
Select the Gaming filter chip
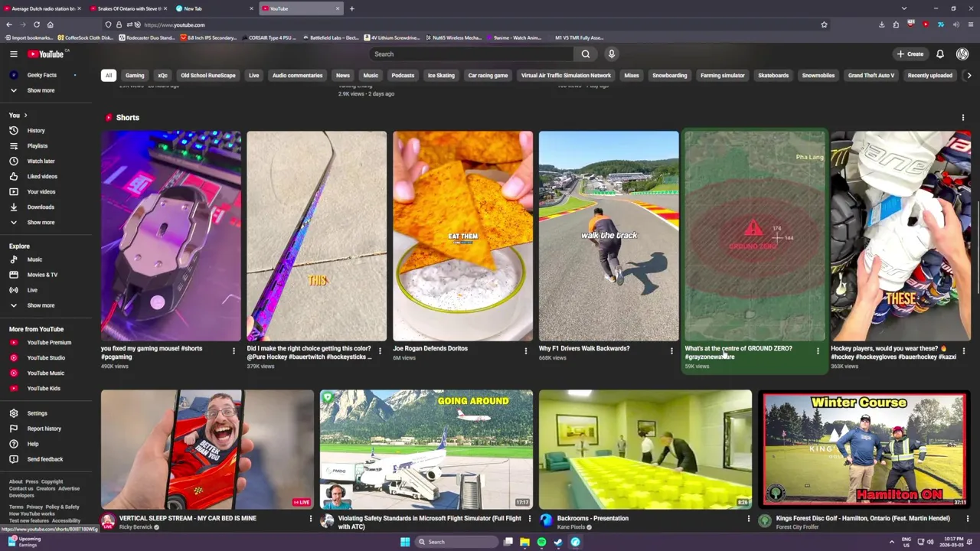(x=135, y=76)
